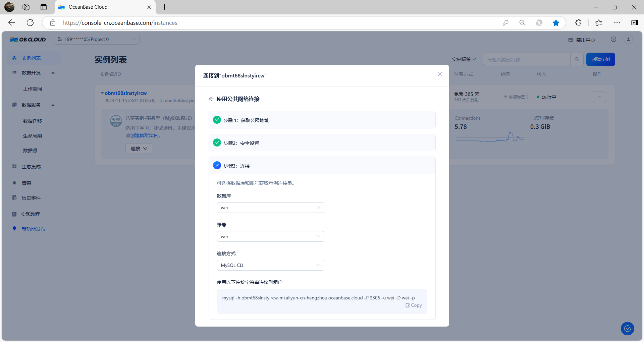Click the 历史事件 sidebar icon
644x342 pixels.
(14, 197)
